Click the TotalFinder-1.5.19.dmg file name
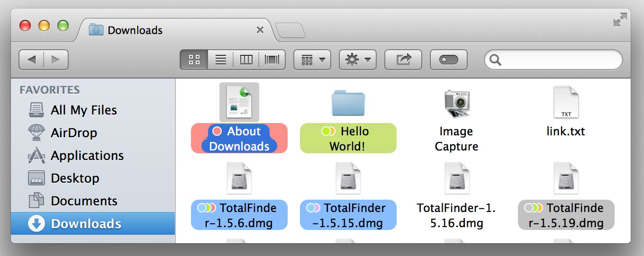 [566, 215]
